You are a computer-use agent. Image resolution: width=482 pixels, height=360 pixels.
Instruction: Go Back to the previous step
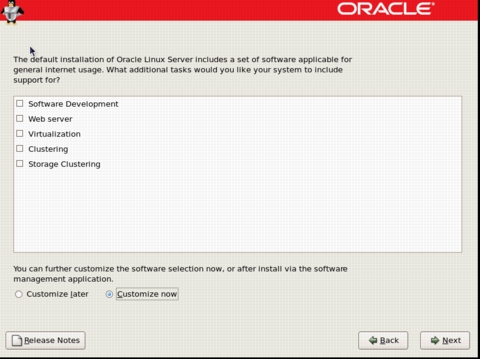(x=383, y=340)
